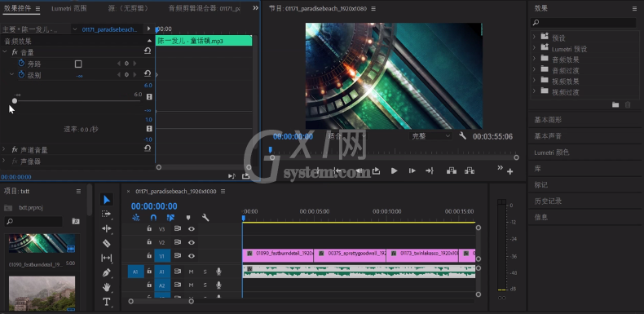Toggle V1 track lock
This screenshot has height=314, width=644.
click(149, 255)
